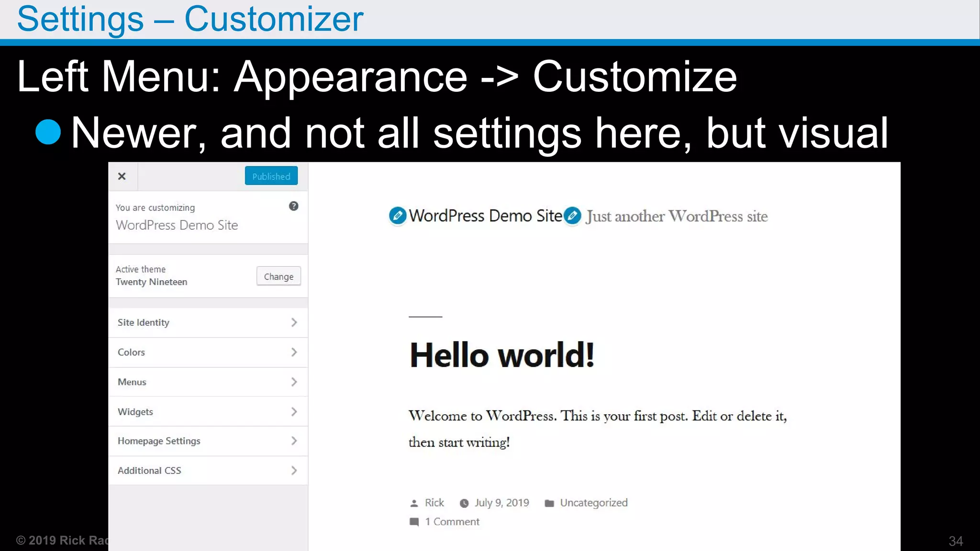980x551 pixels.
Task: Click the clock icon beside the date
Action: click(x=464, y=503)
